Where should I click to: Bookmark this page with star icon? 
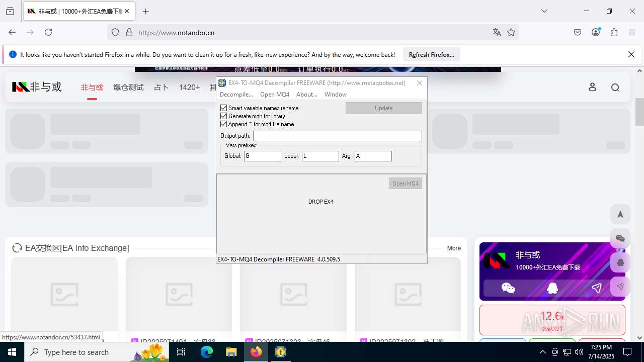coord(511,32)
